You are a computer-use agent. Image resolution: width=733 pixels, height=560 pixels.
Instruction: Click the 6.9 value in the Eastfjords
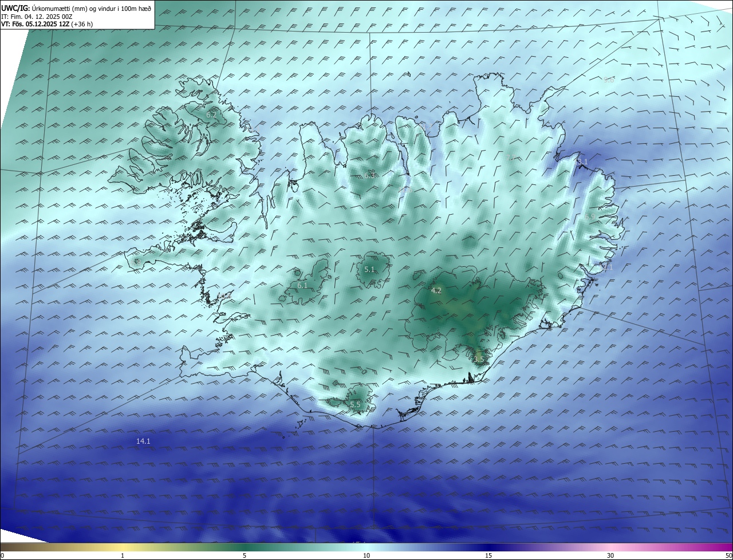point(590,216)
